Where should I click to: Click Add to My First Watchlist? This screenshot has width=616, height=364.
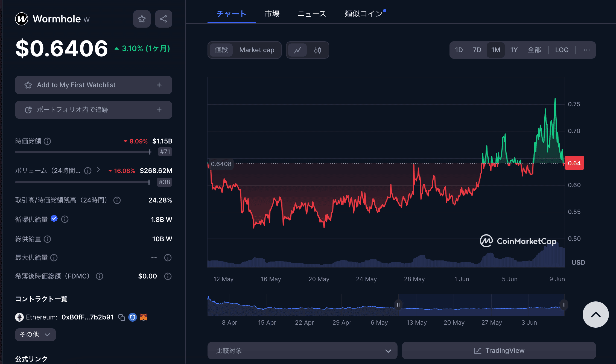(x=94, y=85)
